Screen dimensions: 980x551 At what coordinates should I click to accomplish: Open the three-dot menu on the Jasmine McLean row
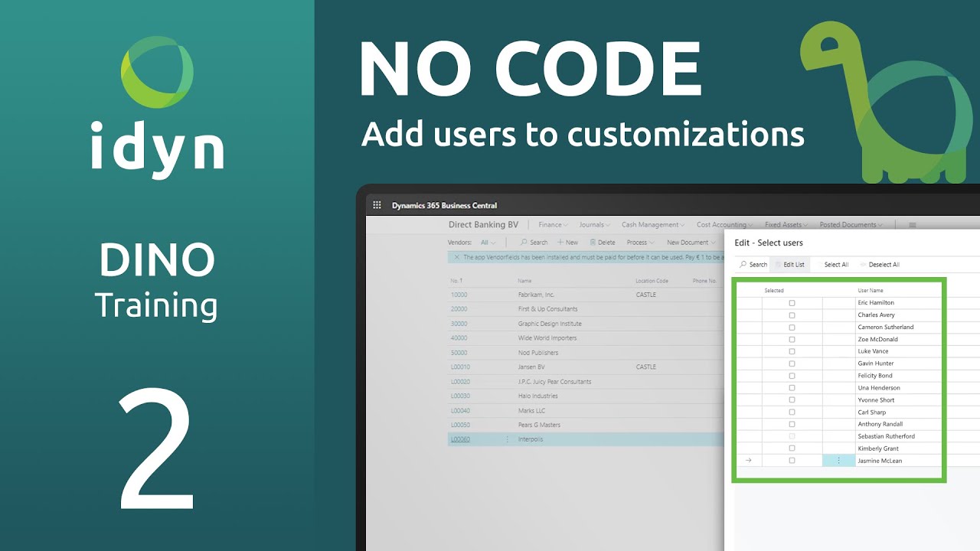pos(838,461)
